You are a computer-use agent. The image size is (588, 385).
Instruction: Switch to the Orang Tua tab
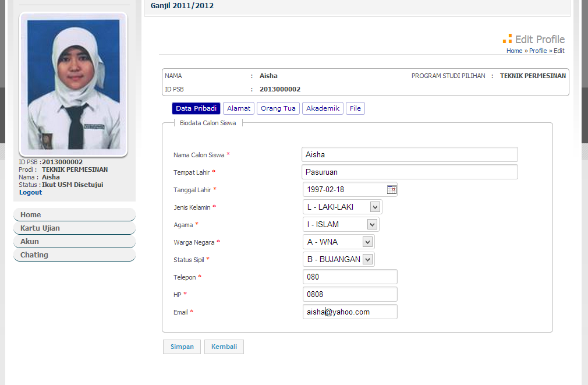click(x=278, y=108)
